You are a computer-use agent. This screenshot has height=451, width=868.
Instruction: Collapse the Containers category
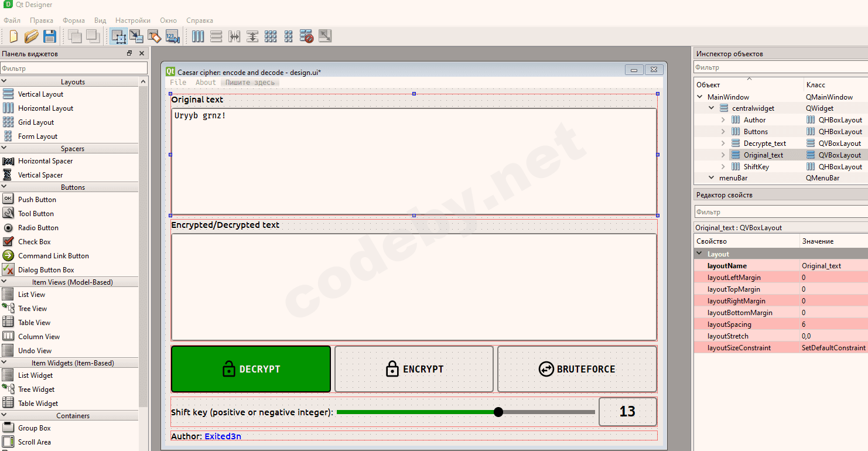[4, 415]
